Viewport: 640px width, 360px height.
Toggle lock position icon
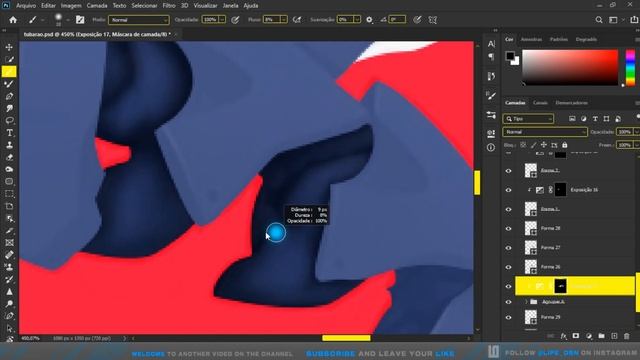point(544,145)
